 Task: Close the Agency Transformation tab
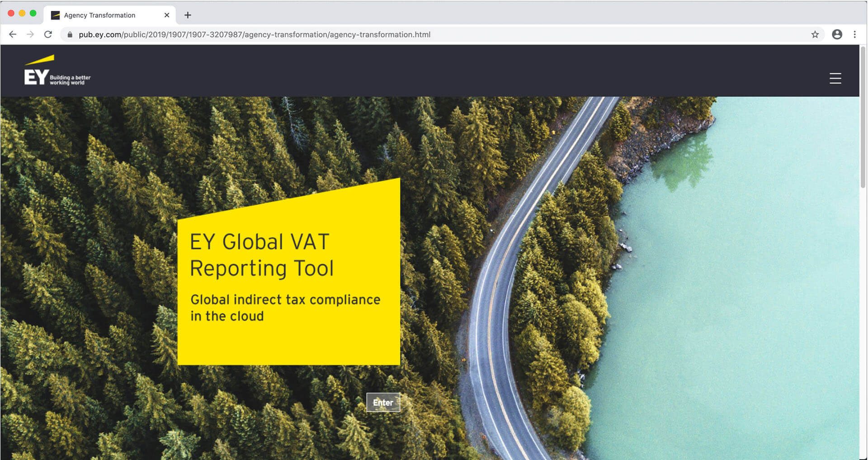tap(167, 15)
